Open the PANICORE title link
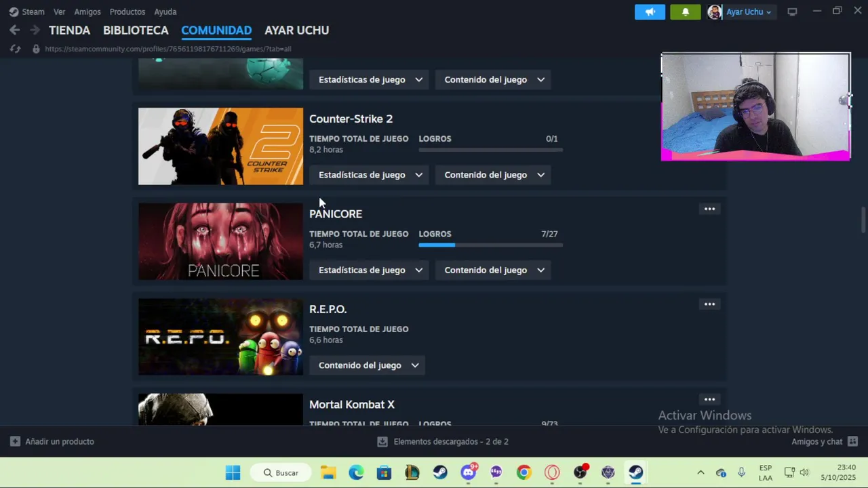The height and width of the screenshot is (488, 868). click(336, 213)
